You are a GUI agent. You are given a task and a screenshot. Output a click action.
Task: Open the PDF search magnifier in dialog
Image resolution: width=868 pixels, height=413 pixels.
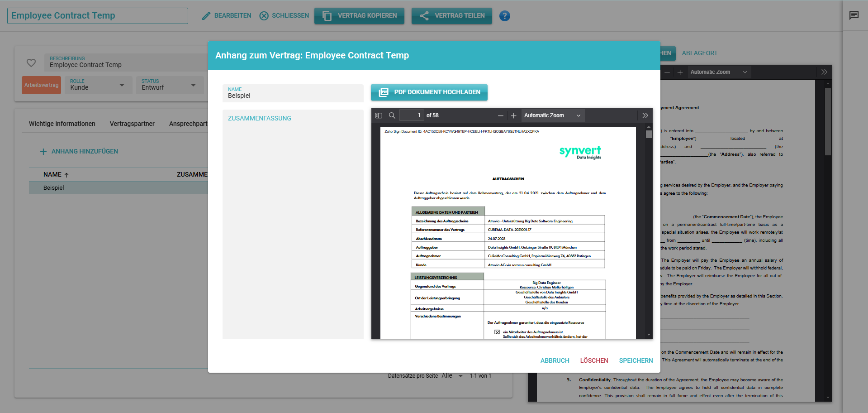coord(392,115)
